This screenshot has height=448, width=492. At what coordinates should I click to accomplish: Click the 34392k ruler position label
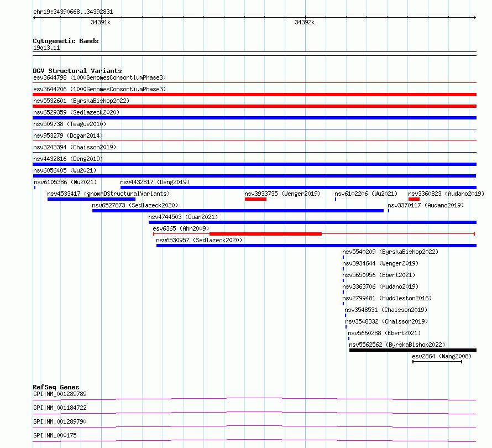coord(305,22)
